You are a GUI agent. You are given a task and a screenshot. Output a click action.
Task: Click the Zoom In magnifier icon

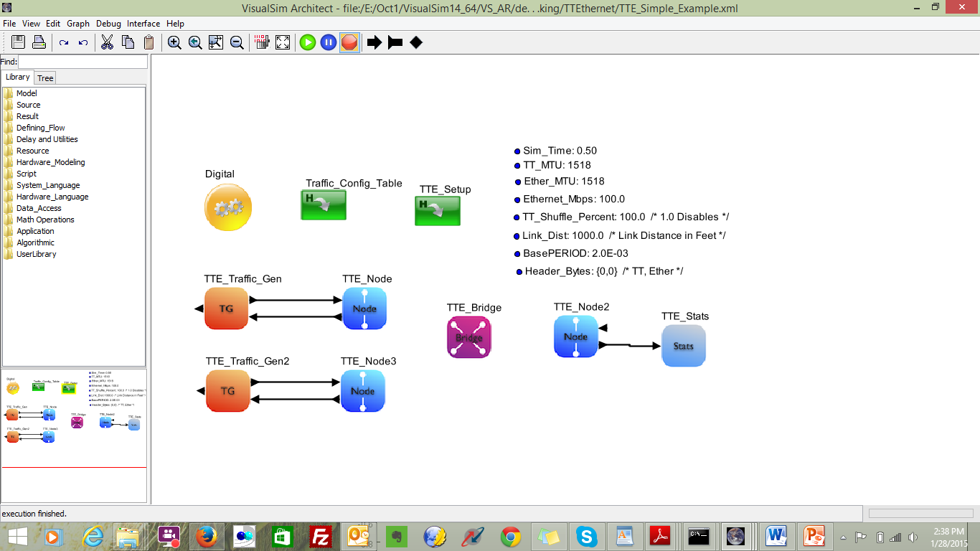tap(174, 42)
